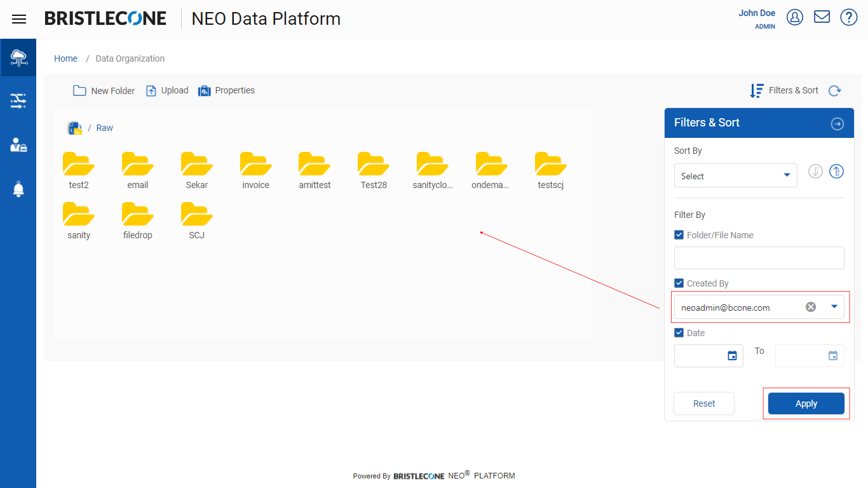Click the Bristlecone logo
The width and height of the screenshot is (868, 488).
(x=105, y=18)
